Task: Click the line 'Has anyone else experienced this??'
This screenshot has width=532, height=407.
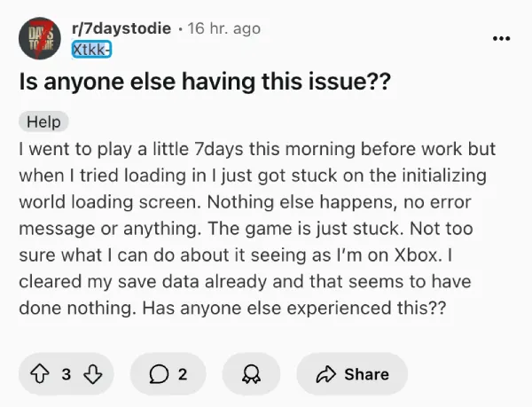Action: click(293, 308)
